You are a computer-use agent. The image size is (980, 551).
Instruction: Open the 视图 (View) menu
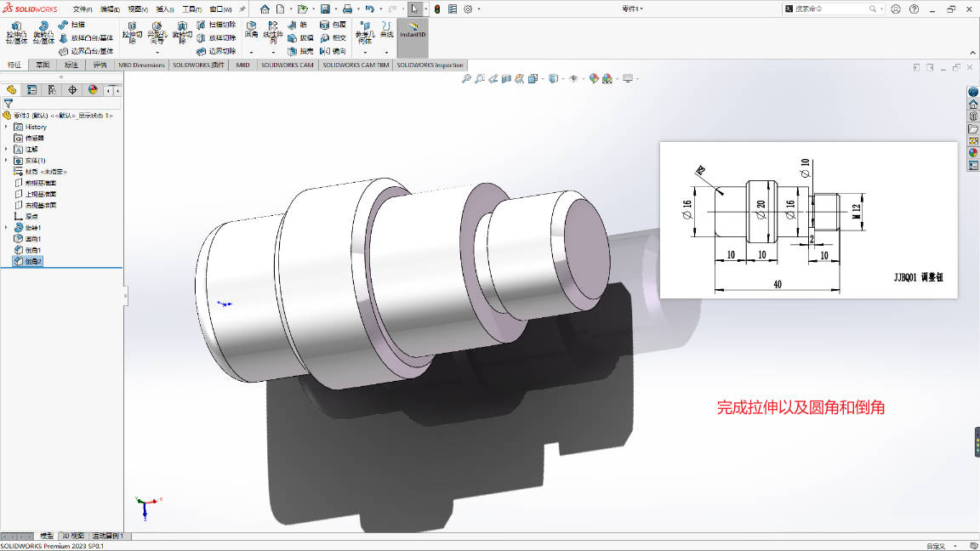coord(138,9)
